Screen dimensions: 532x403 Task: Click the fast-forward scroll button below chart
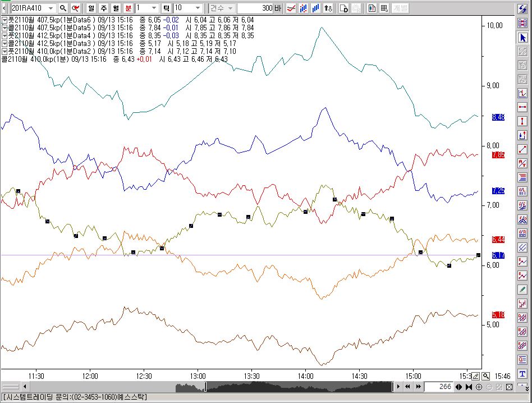click(x=419, y=387)
